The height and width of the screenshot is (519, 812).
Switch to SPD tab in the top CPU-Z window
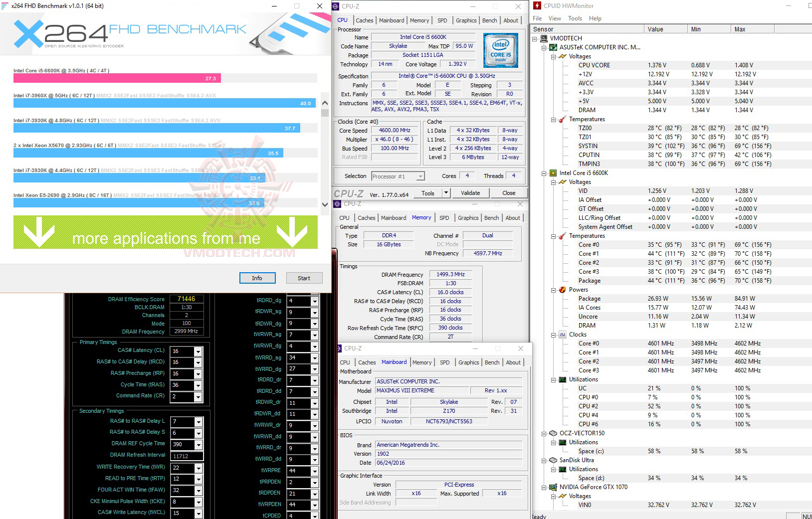point(442,20)
